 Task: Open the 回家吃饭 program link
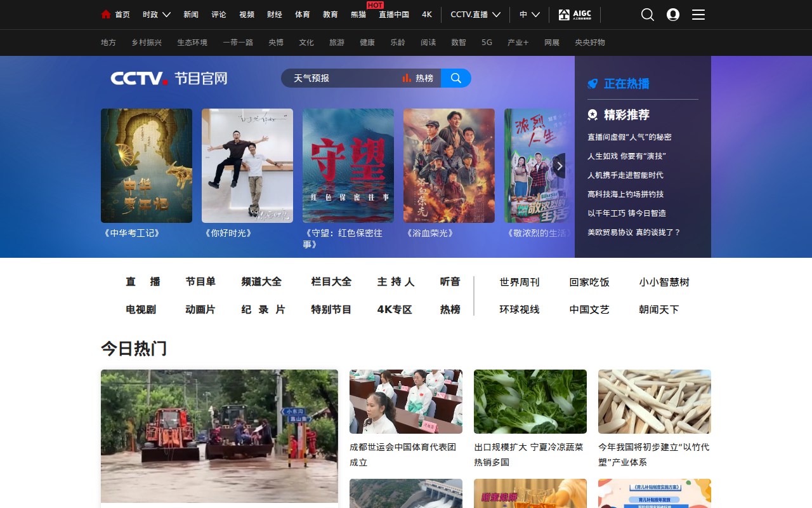tap(589, 282)
